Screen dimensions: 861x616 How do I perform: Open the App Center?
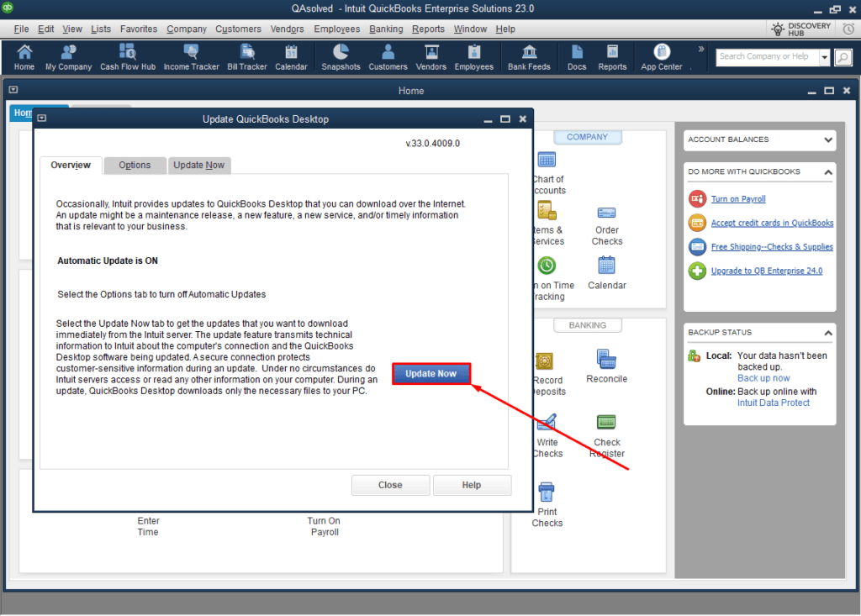[x=661, y=56]
